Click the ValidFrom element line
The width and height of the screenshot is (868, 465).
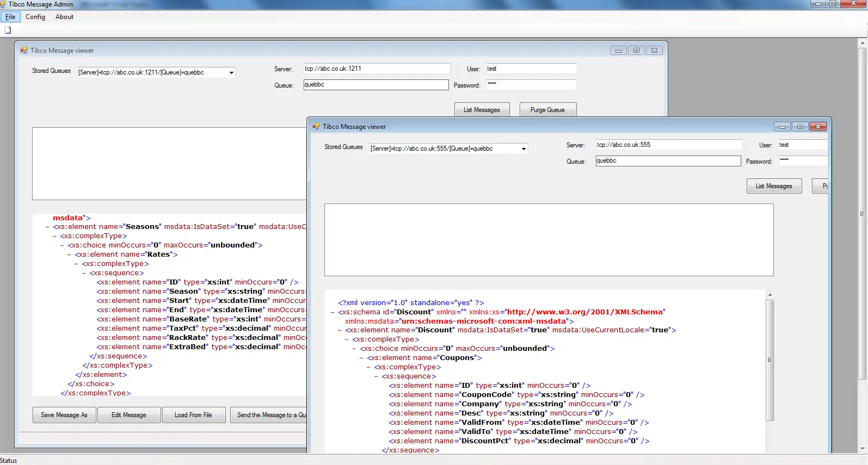click(519, 423)
